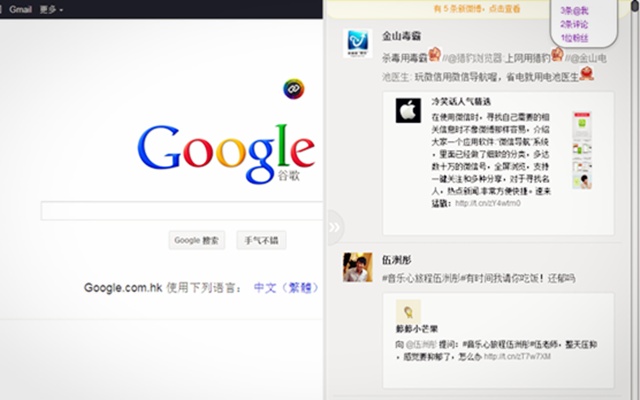The height and width of the screenshot is (400, 640).
Task: Click the rainbow chain-link extension icon
Action: coord(294,89)
